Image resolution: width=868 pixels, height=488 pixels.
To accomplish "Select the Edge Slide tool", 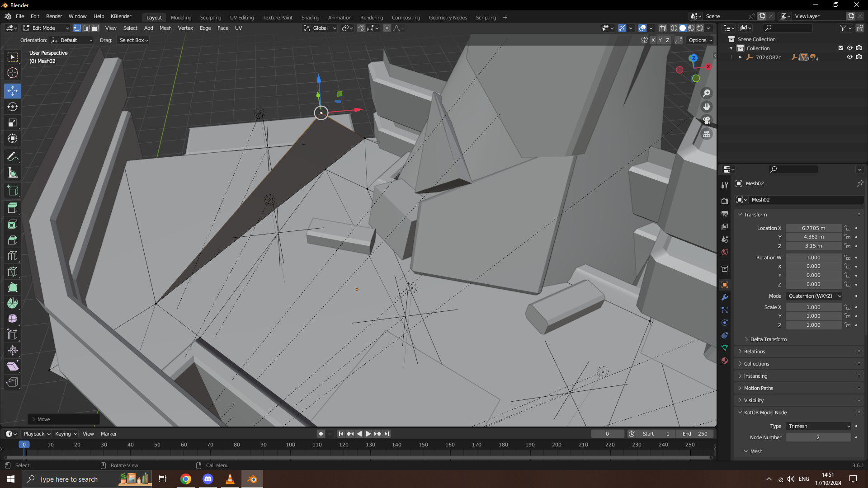I will coord(13,335).
